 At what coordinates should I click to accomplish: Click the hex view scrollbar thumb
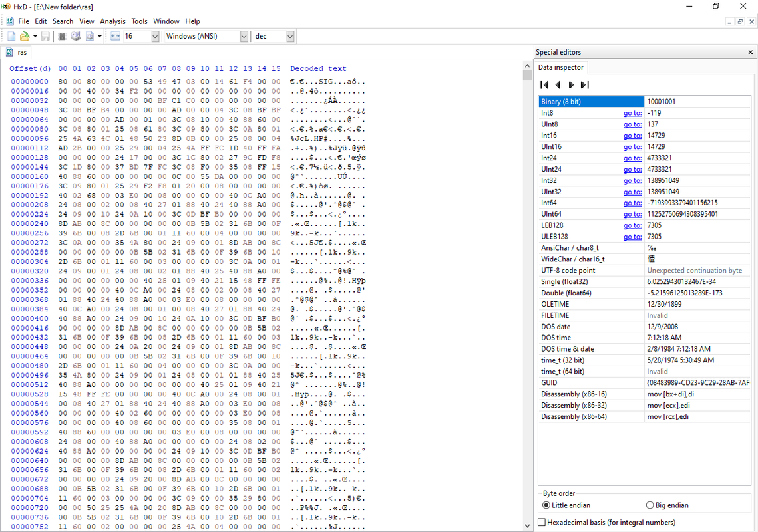528,75
